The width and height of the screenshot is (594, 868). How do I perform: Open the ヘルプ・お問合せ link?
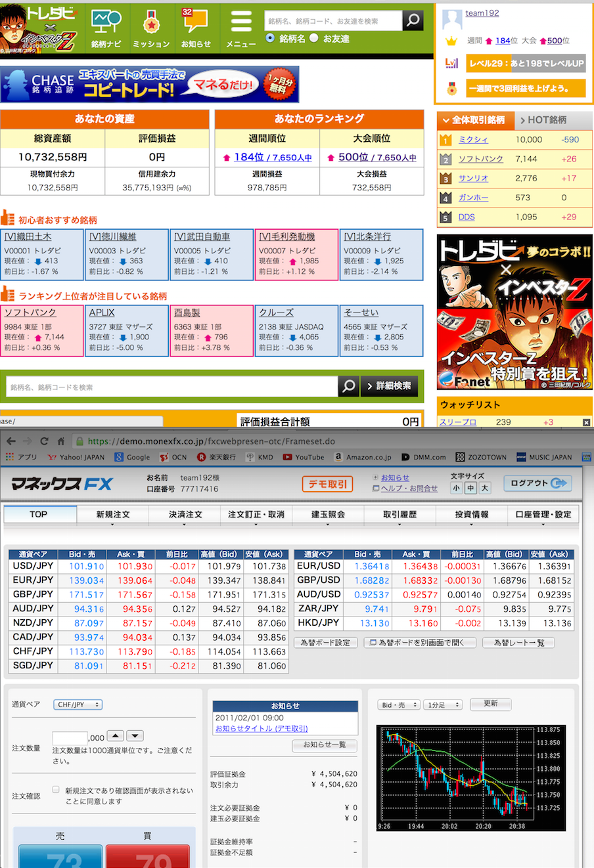(409, 488)
